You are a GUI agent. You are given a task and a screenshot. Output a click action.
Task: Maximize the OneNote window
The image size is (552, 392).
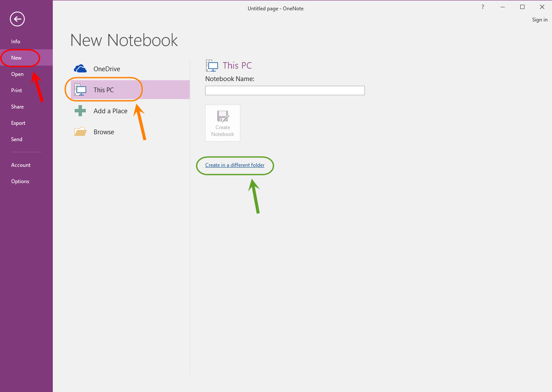pyautogui.click(x=522, y=7)
